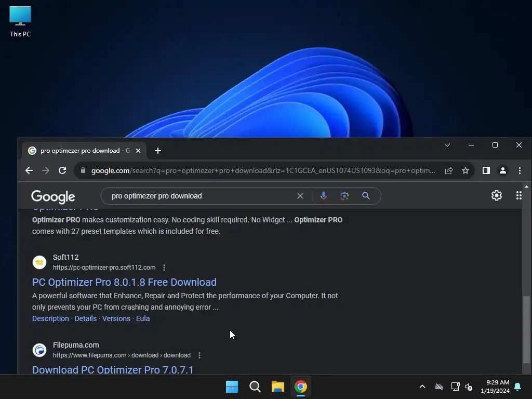Maximize the Chrome window

tap(495, 145)
